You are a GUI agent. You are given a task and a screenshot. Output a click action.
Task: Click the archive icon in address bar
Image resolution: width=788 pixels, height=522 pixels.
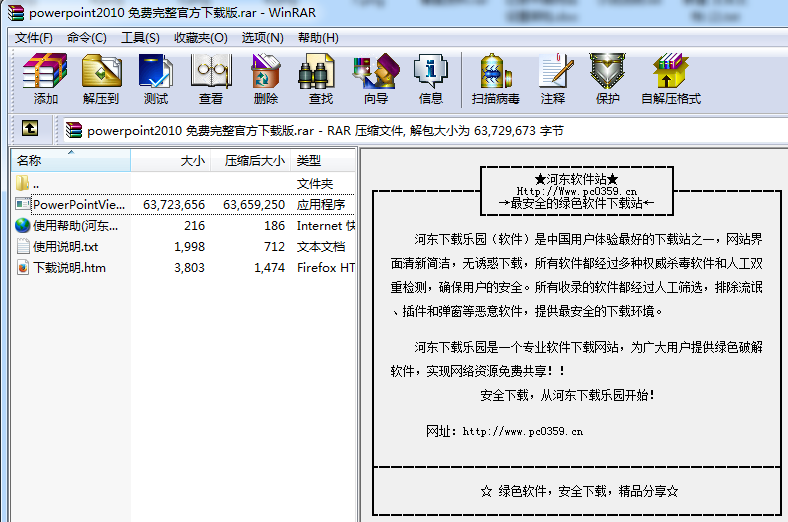pos(73,131)
